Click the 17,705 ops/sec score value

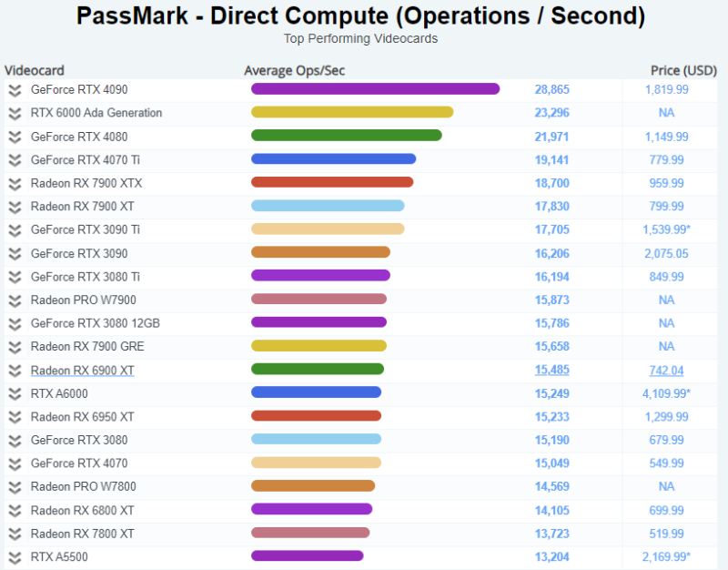[x=552, y=229]
